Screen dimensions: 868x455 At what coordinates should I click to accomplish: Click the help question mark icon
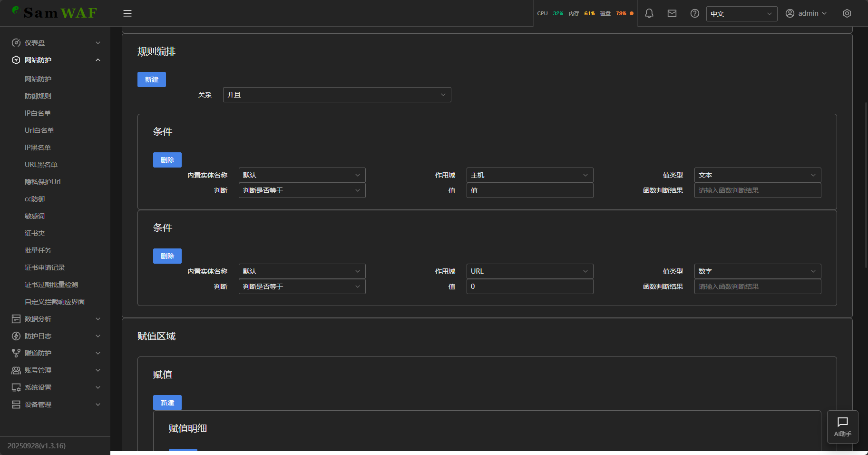tap(694, 13)
